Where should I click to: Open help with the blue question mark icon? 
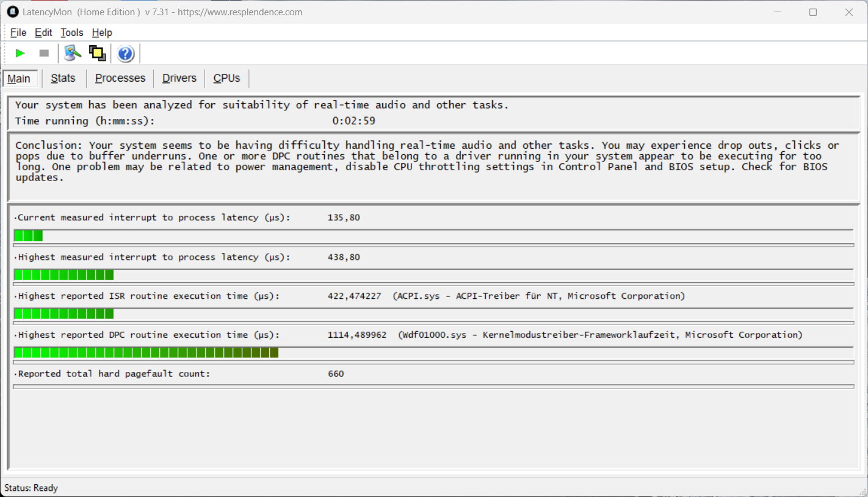click(x=126, y=54)
